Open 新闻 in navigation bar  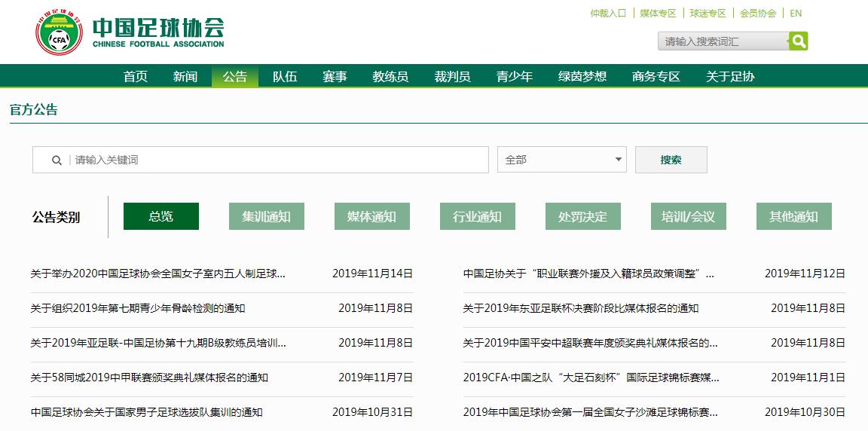point(185,76)
